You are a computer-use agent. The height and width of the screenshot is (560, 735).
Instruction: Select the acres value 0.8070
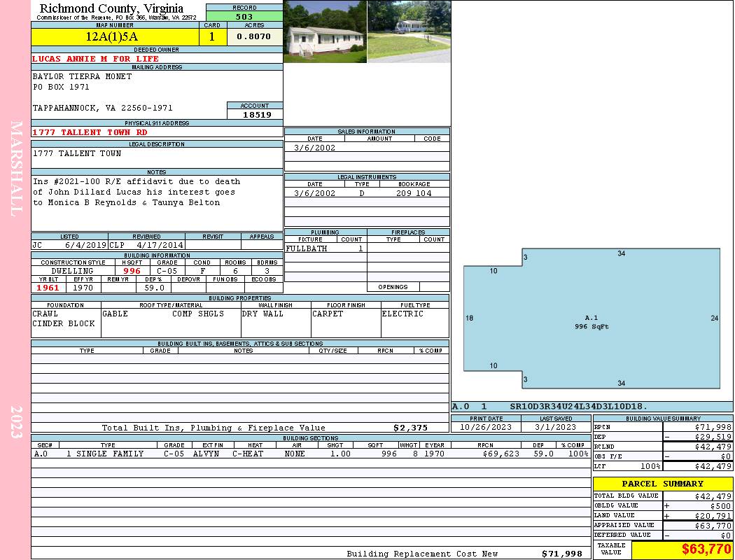(253, 37)
